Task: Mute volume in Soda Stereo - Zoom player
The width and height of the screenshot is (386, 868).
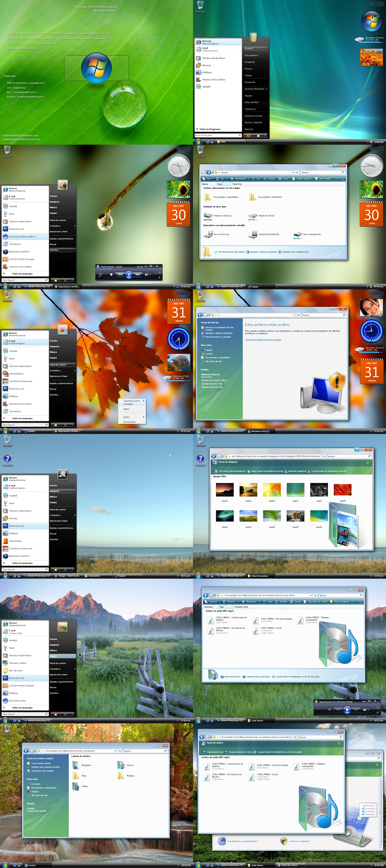Action: 146,275
